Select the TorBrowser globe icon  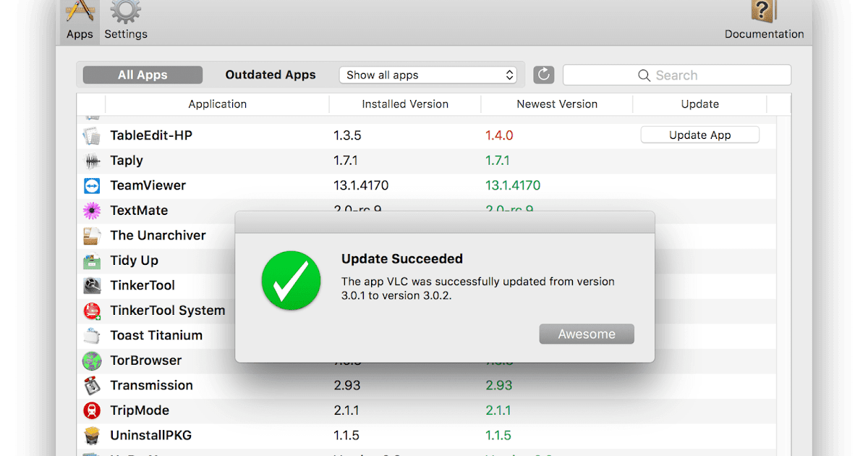pyautogui.click(x=92, y=360)
